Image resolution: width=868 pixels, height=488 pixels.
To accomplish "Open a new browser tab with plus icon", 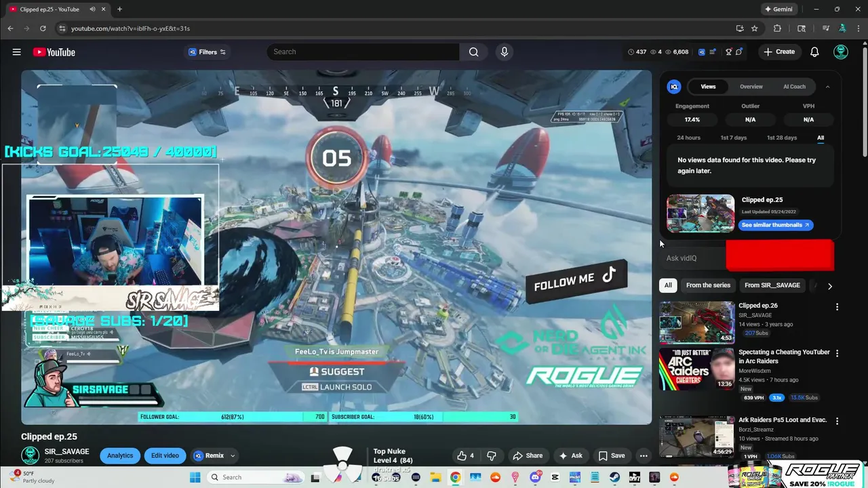I will pyautogui.click(x=119, y=9).
